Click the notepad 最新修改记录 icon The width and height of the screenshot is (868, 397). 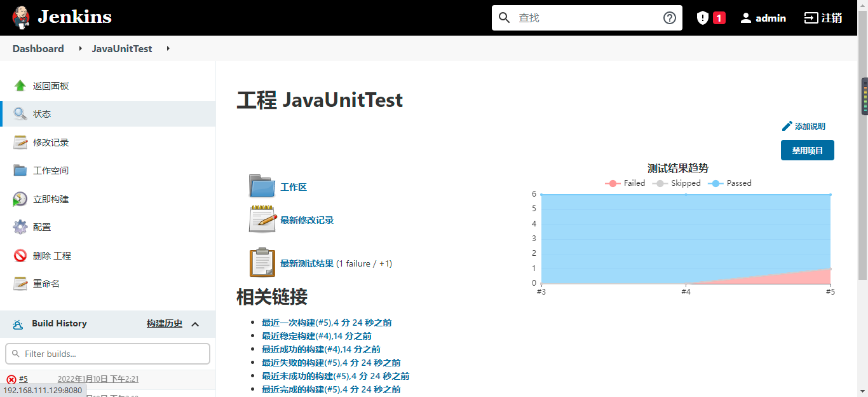tap(262, 219)
